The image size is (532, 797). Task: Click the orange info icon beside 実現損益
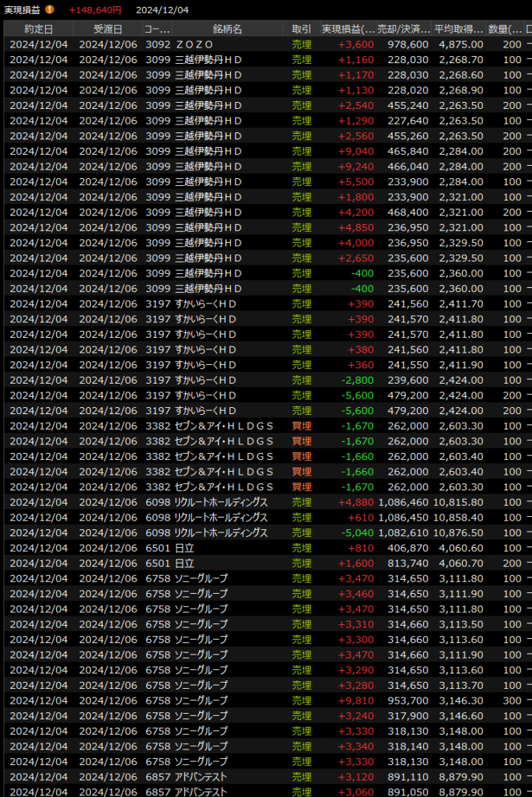pos(50,10)
